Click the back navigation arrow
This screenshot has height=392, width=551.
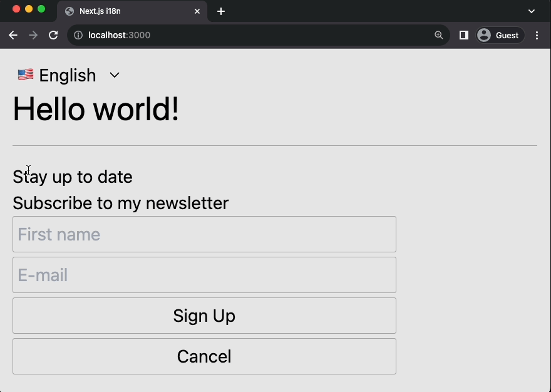[13, 35]
